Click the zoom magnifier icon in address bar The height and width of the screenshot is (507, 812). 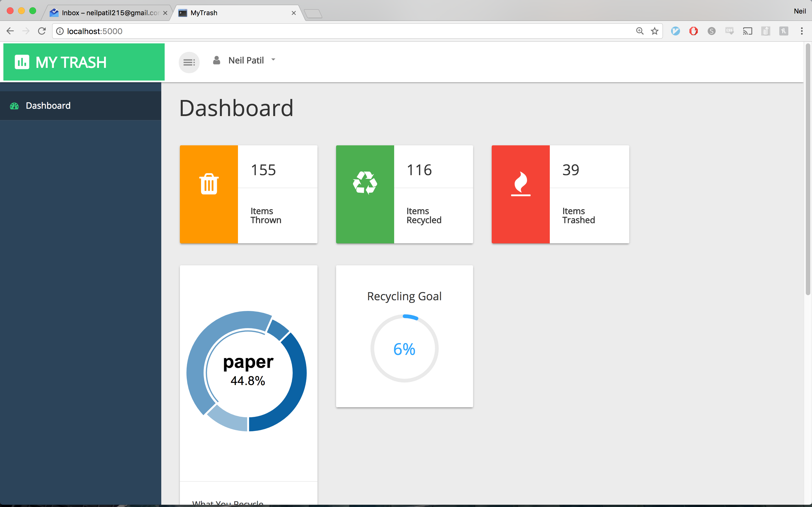tap(639, 31)
